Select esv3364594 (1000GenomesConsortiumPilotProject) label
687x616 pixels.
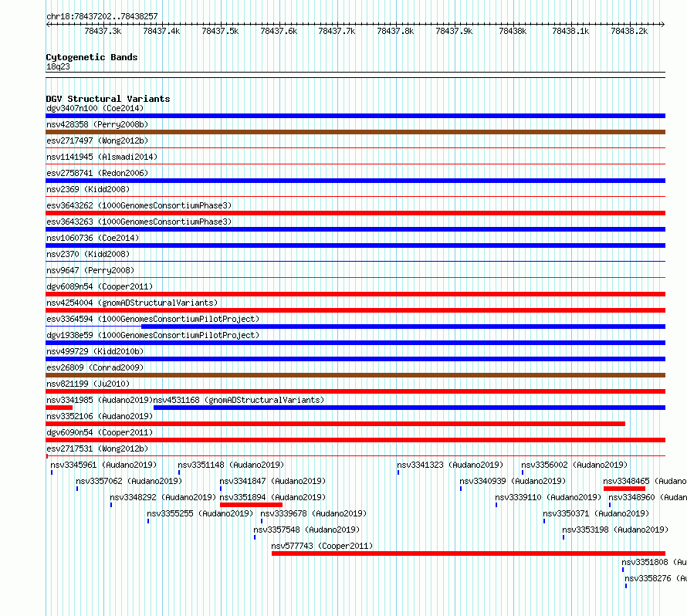(x=153, y=319)
